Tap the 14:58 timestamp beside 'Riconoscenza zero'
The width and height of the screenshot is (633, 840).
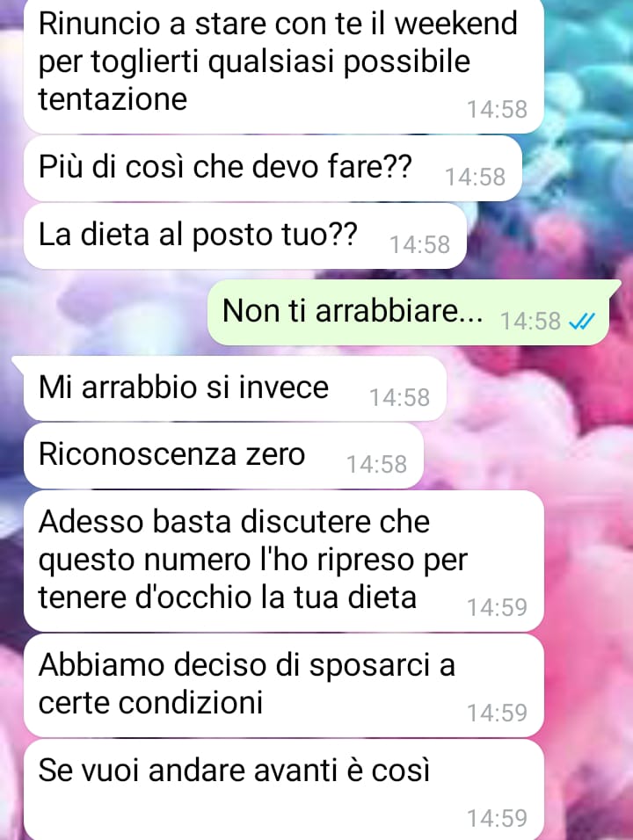click(376, 465)
